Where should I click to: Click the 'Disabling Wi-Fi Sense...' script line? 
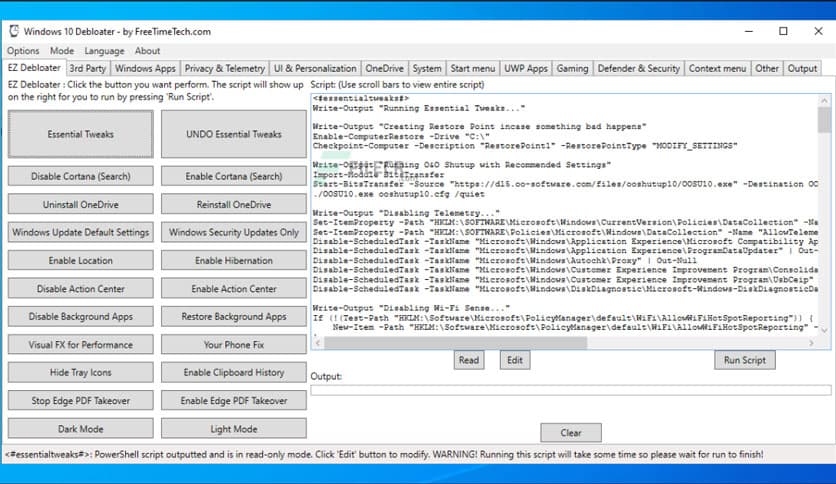tap(411, 308)
